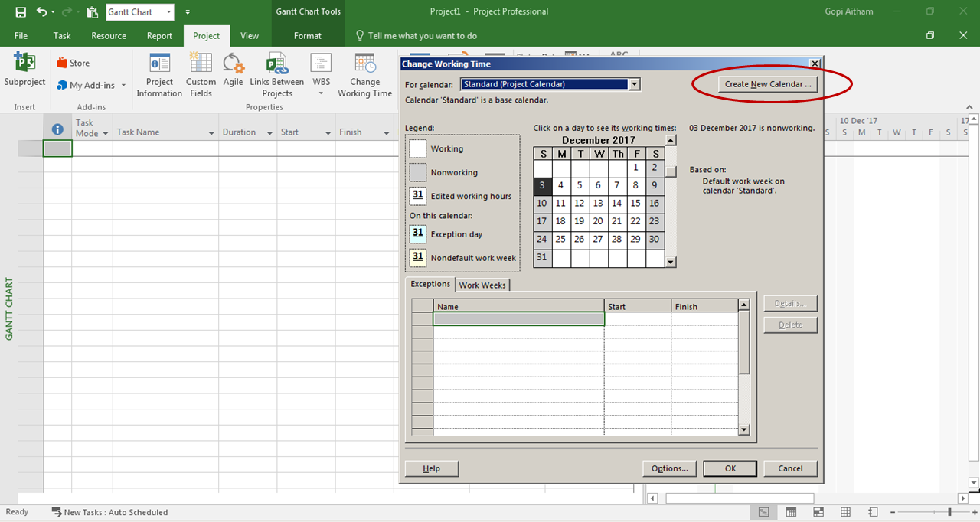The width and height of the screenshot is (980, 522).
Task: Click New Tasks Auto Scheduled status indicator
Action: [x=109, y=512]
